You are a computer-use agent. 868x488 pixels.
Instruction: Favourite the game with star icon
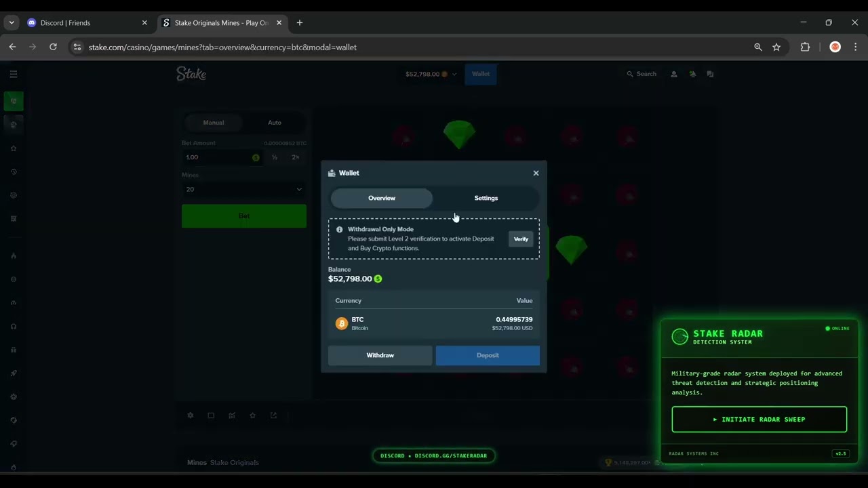[252, 415]
